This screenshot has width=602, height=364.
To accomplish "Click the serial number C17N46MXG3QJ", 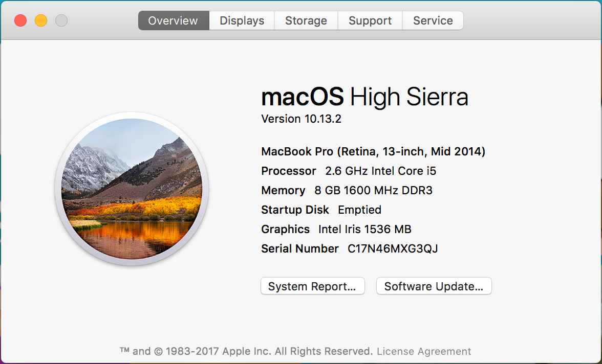I will [393, 249].
